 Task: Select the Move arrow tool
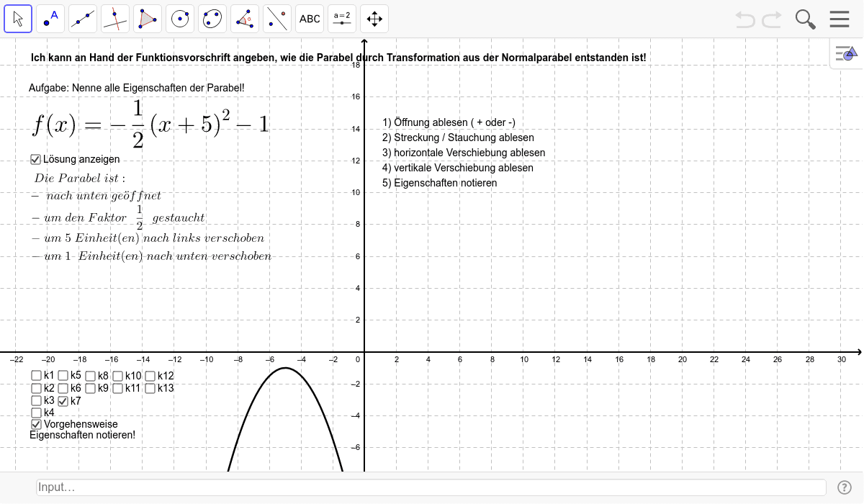[x=18, y=19]
